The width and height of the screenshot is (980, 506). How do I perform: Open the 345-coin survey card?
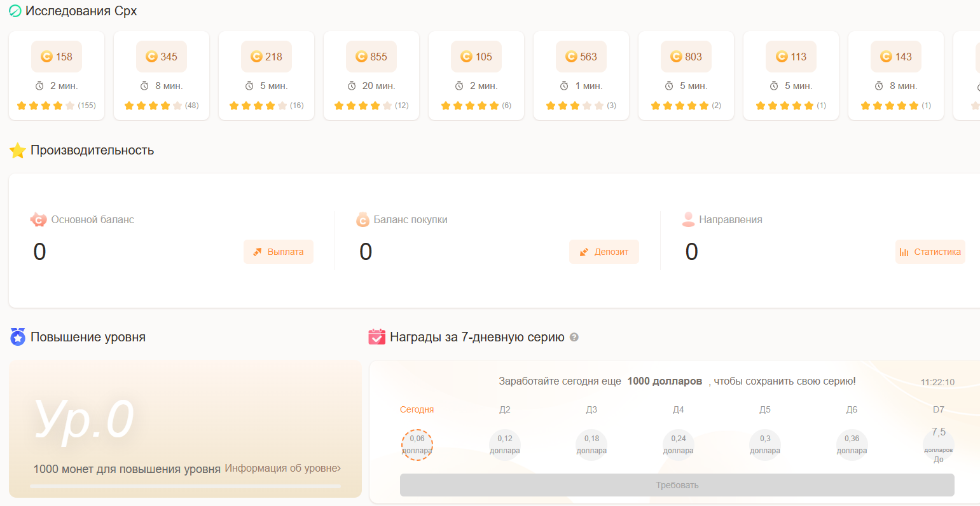162,76
